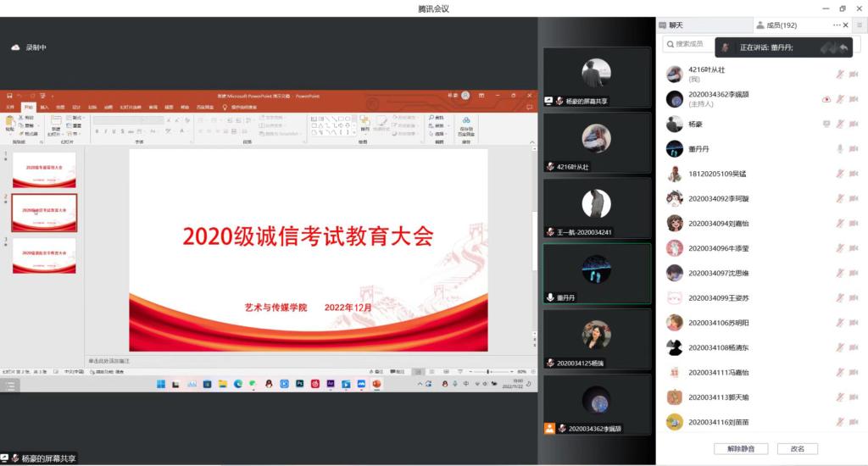This screenshot has height=466, width=868.
Task: Toggle the muted microphone for 4216叶从壮
Action: (840, 75)
